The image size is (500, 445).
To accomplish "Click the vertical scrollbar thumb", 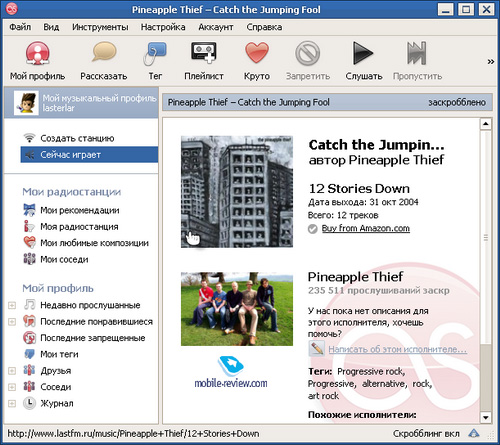I will (486, 237).
